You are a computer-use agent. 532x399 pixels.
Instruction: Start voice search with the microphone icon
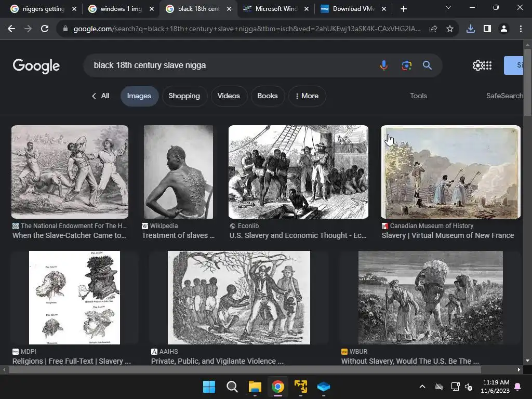coord(384,65)
